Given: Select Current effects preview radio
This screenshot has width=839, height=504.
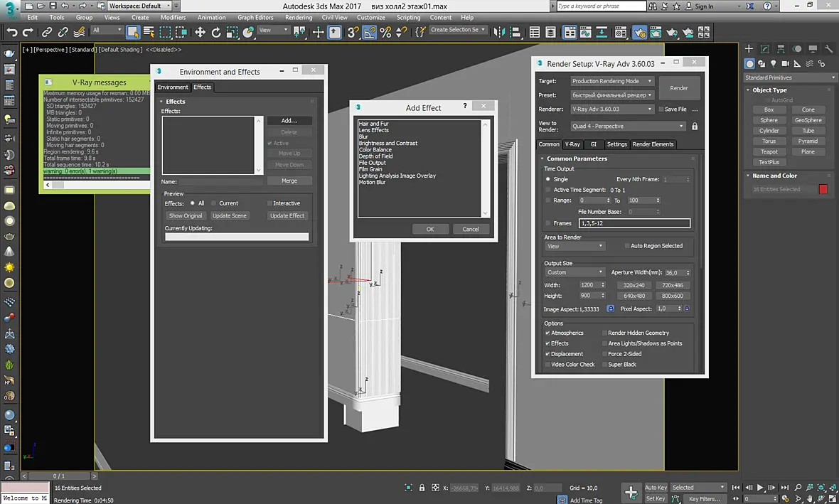Looking at the screenshot, I should (x=213, y=203).
